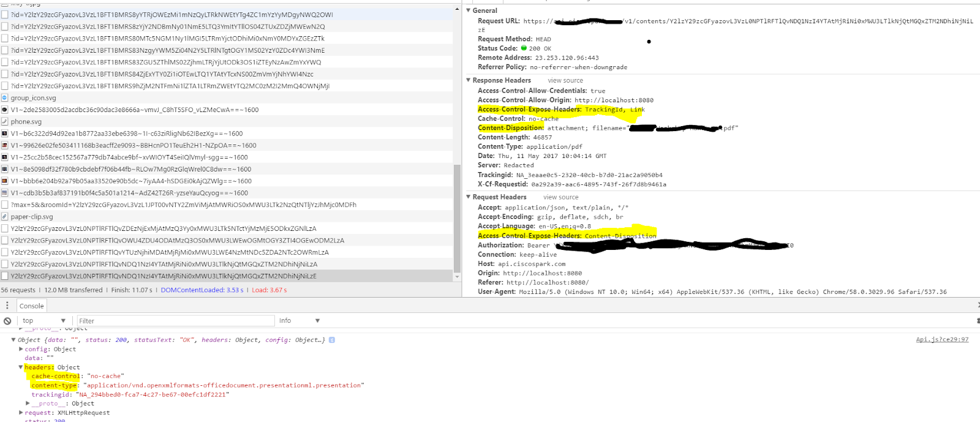Select ?id= request ending YzY0ZDc4YWI3NmE

point(226,51)
